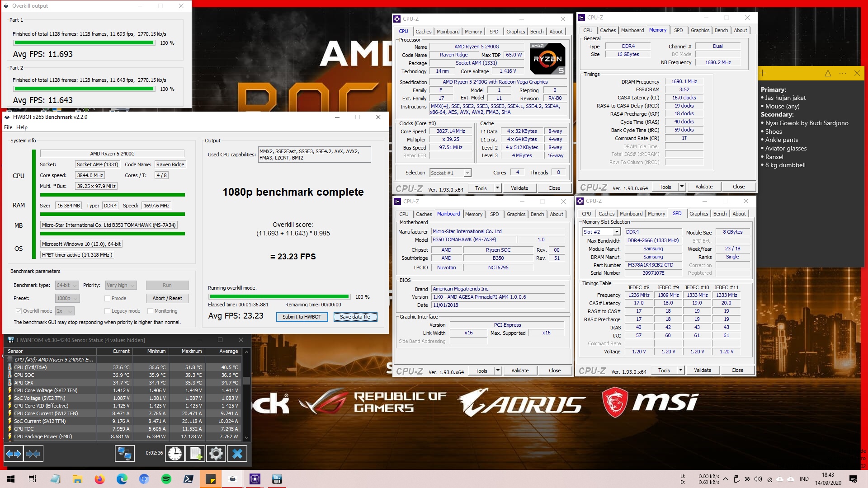Screen dimensions: 868x488
Task: Click Close button in CPU-Z SPD window
Action: (x=737, y=370)
